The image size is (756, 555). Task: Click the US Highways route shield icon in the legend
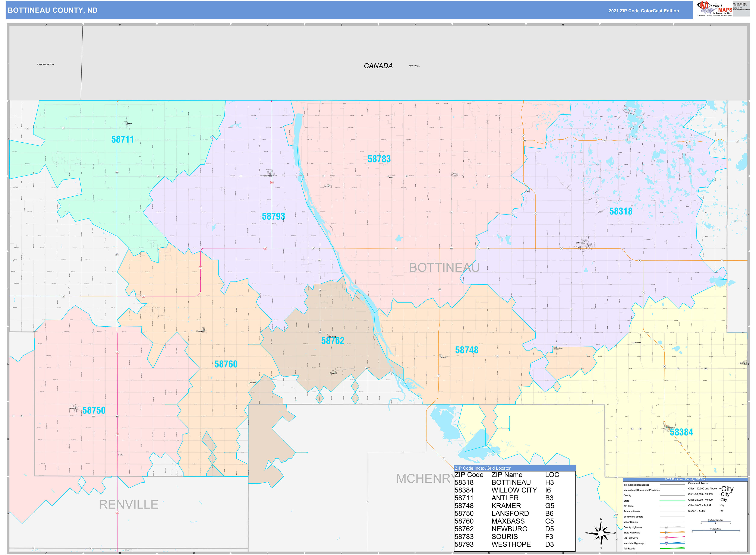tap(666, 538)
